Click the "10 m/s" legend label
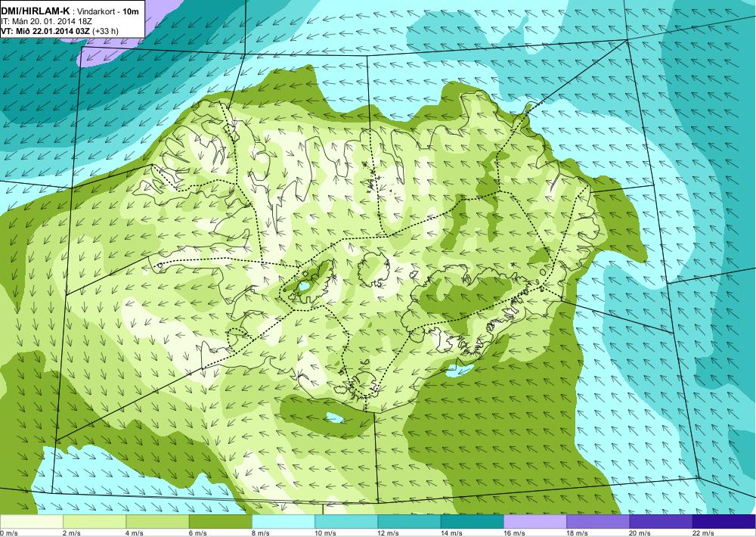Screen dimensions: 756x537 [x=325, y=533]
